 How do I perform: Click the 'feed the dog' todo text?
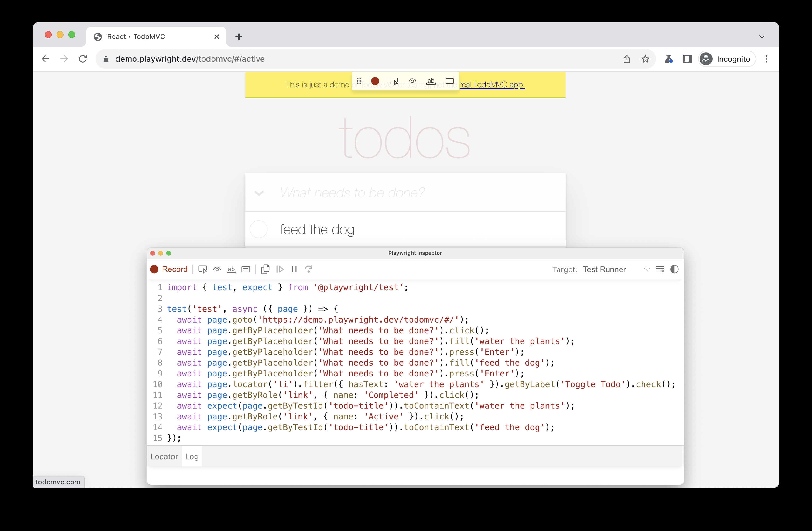click(317, 230)
